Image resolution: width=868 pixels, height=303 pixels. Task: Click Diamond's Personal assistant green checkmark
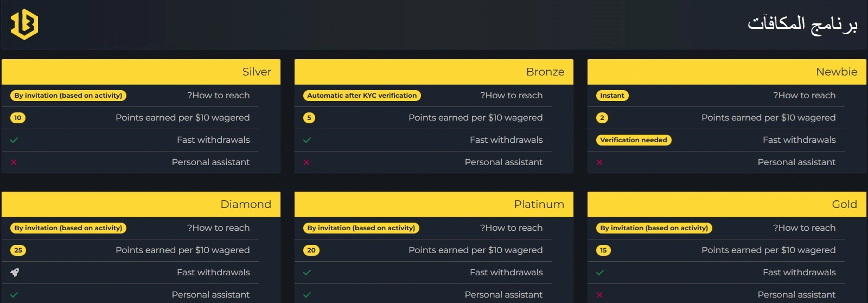click(x=14, y=295)
